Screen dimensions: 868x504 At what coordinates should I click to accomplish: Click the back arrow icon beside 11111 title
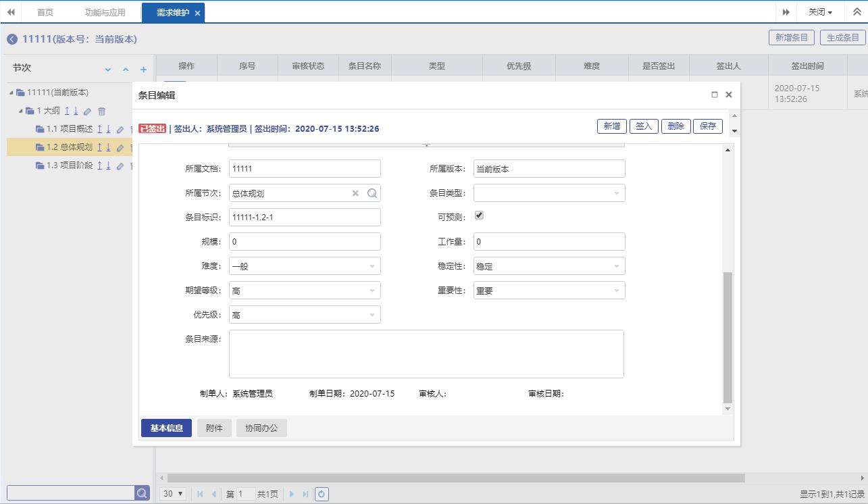click(12, 39)
